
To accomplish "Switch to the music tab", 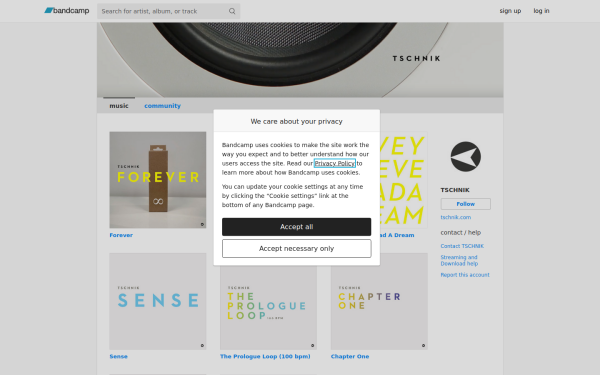I will [119, 106].
